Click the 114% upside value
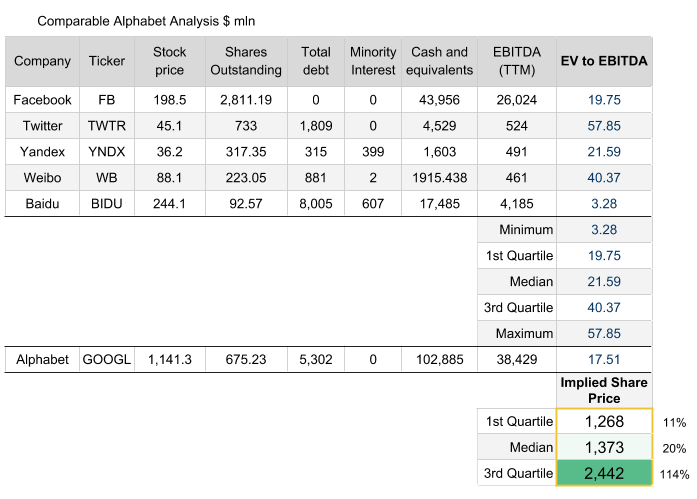Image resolution: width=697 pixels, height=499 pixels. 674,473
